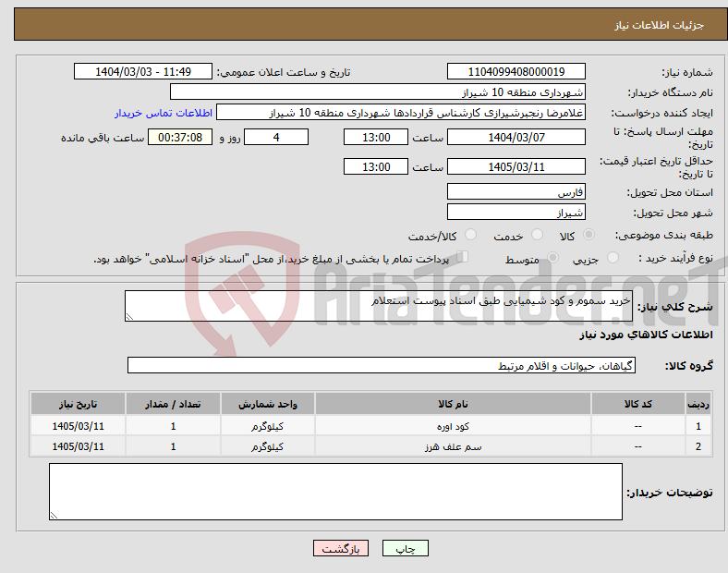
Task: Toggle the اسناد خزانه اسلامی payment checkbox
Action: [x=463, y=257]
